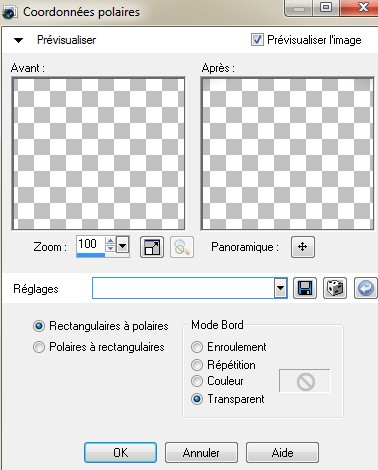Click the randomize parameters dice icon
The height and width of the screenshot is (470, 378).
tap(335, 288)
